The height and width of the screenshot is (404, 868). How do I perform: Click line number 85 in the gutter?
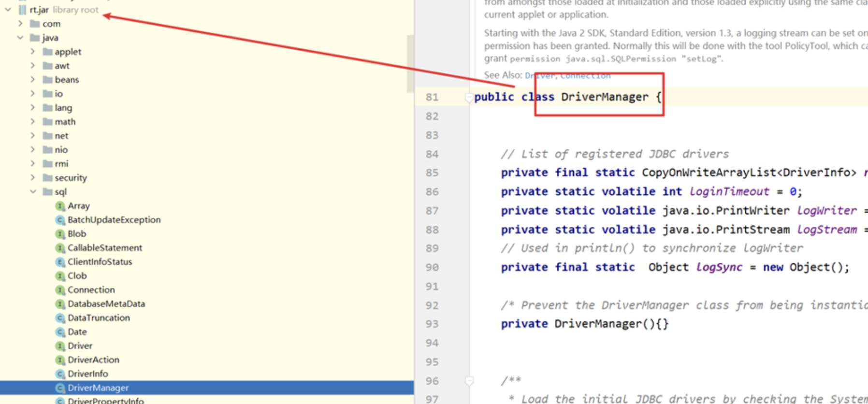click(432, 173)
